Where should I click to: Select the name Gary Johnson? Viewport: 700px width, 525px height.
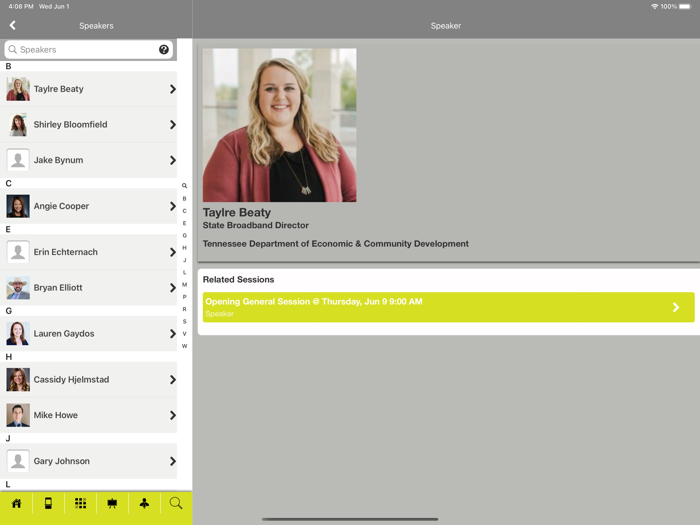[x=62, y=461]
